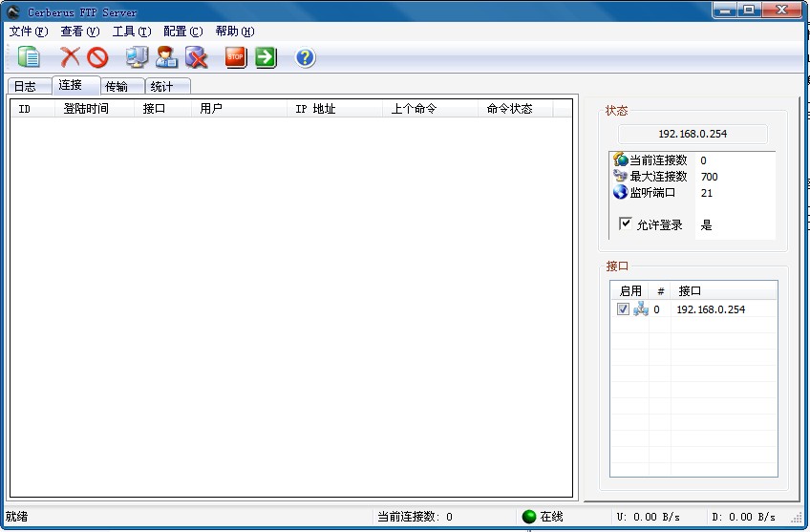Click the red X disconnect icon
This screenshot has width=810, height=532.
coord(70,57)
